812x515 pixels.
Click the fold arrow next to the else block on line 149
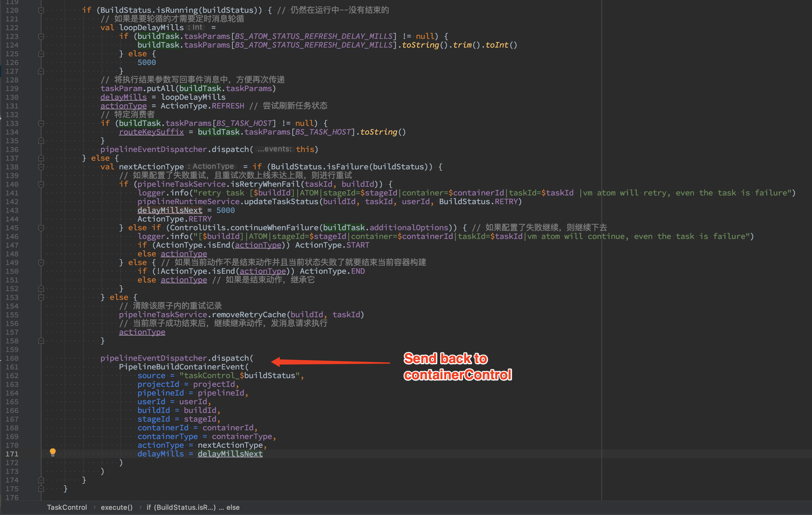(x=41, y=263)
